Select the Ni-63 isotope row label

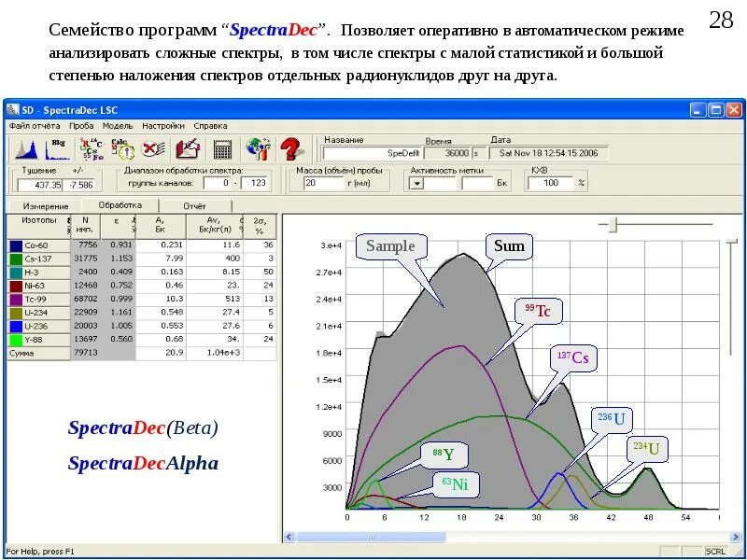coord(35,287)
